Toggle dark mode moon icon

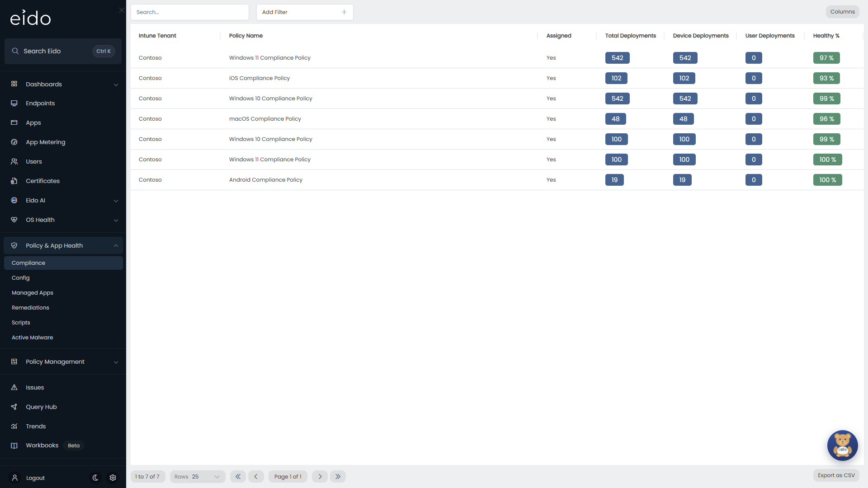[96, 478]
